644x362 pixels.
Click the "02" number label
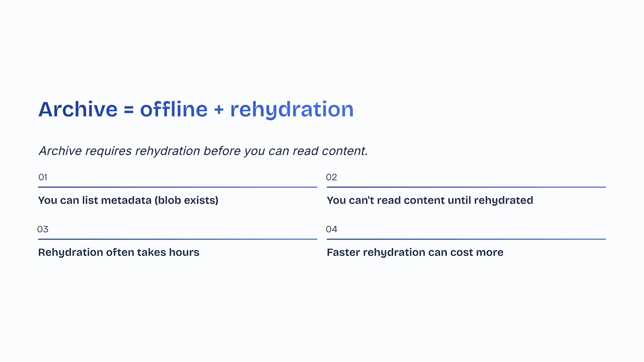click(331, 177)
